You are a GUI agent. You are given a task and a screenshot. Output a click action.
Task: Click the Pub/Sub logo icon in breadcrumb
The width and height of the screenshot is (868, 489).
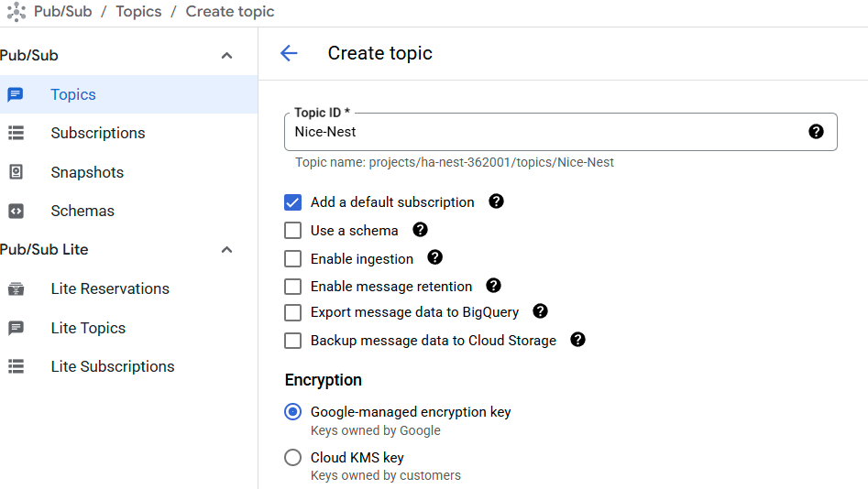pos(16,12)
